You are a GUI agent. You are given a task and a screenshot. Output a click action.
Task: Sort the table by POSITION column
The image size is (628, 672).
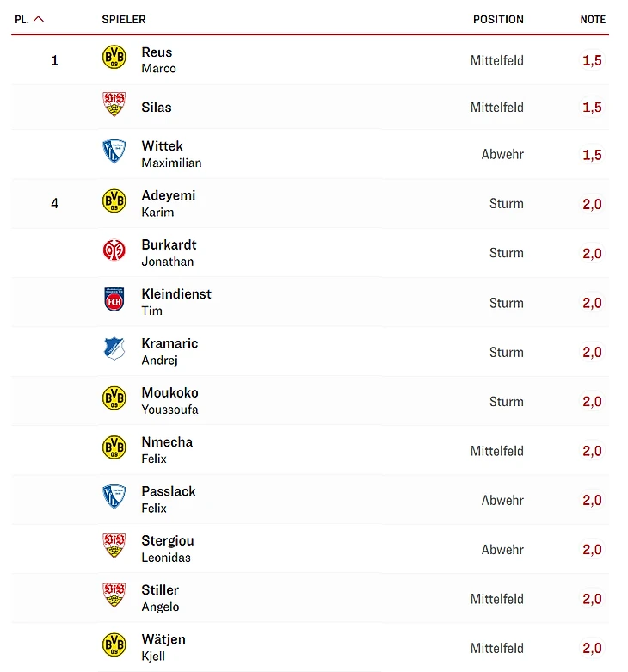[498, 20]
